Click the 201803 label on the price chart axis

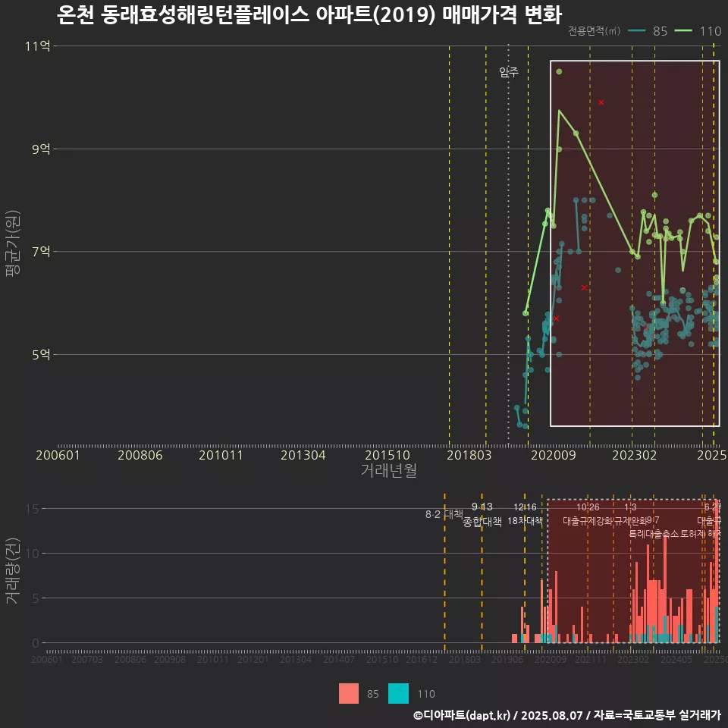pyautogui.click(x=469, y=455)
